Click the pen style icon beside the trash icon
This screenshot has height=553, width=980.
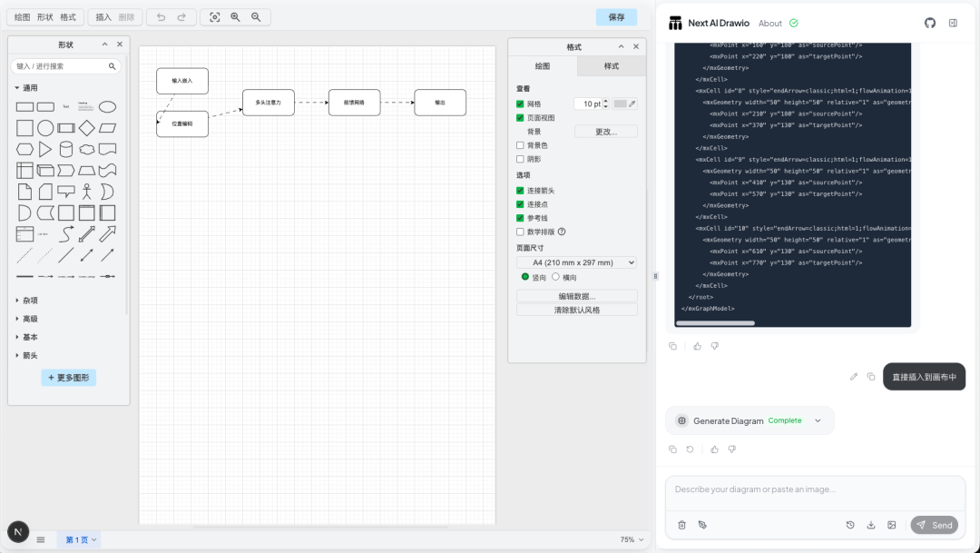[702, 525]
